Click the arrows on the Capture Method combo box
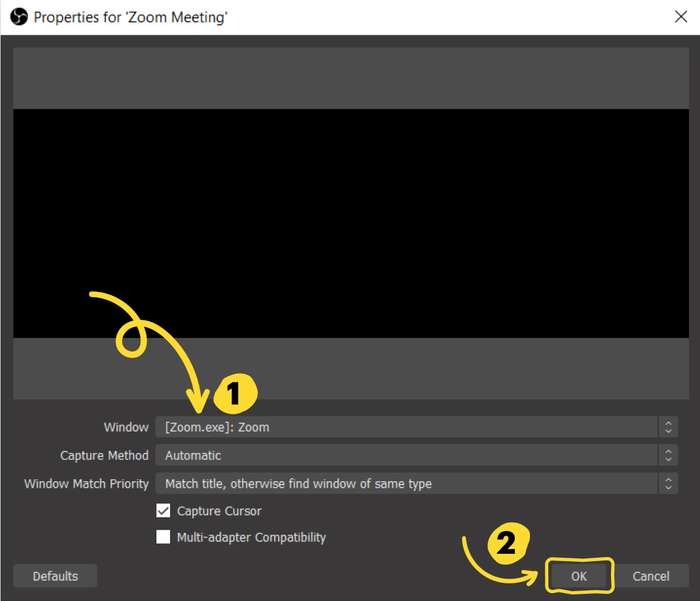The image size is (700, 601). click(668, 455)
